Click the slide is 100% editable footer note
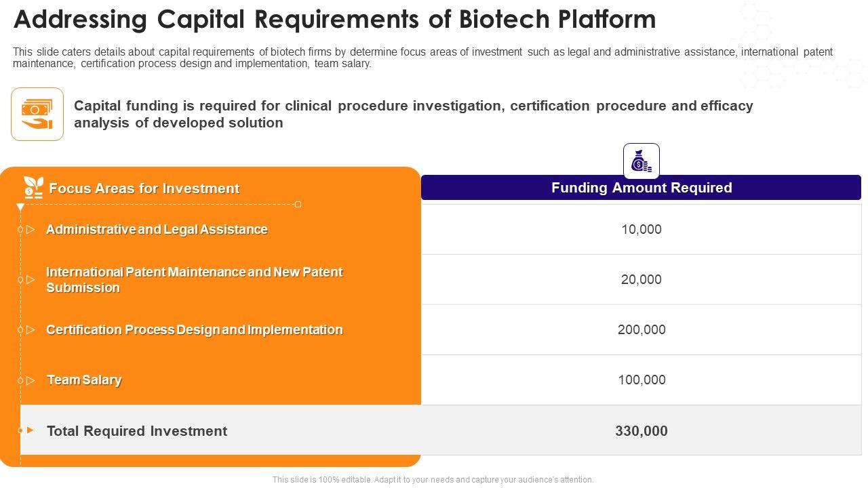Viewport: 868px width, 488px height. tap(433, 480)
